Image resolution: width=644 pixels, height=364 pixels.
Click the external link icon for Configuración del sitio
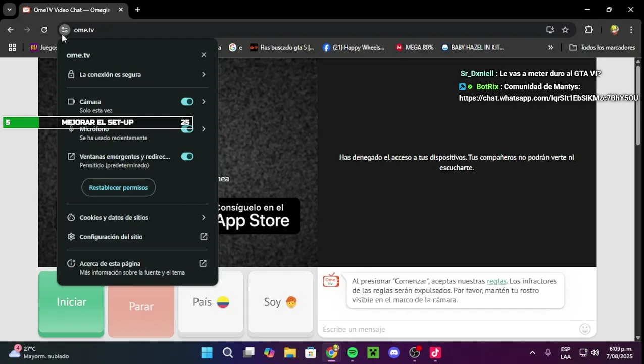point(204,237)
